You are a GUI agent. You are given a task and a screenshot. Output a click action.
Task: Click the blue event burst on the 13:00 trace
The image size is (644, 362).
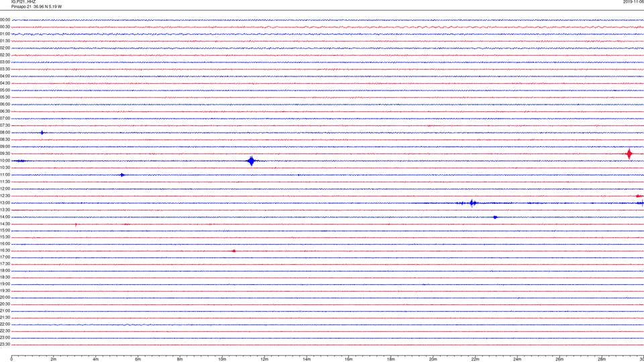tap(473, 202)
